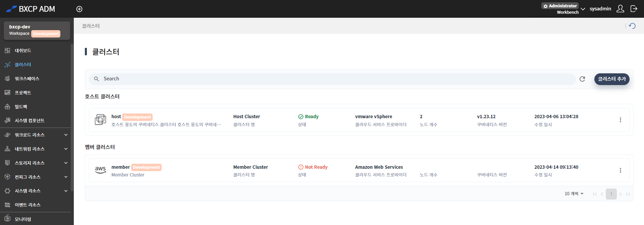Select the 클러스터 sidebar menu item
644x225 pixels.
(x=23, y=65)
